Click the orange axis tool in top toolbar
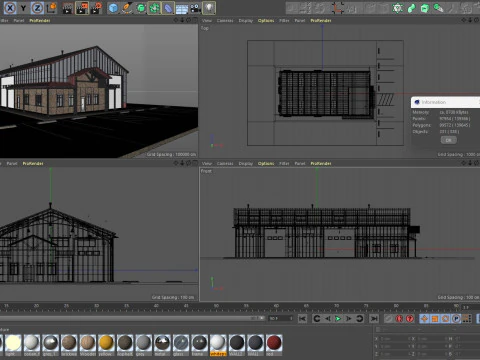The width and height of the screenshot is (480, 360). pos(337,8)
